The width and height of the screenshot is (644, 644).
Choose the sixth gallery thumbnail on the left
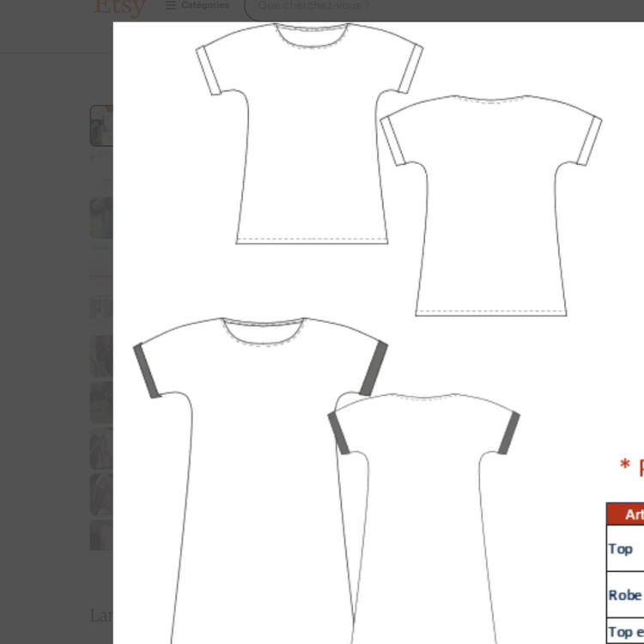tap(101, 449)
